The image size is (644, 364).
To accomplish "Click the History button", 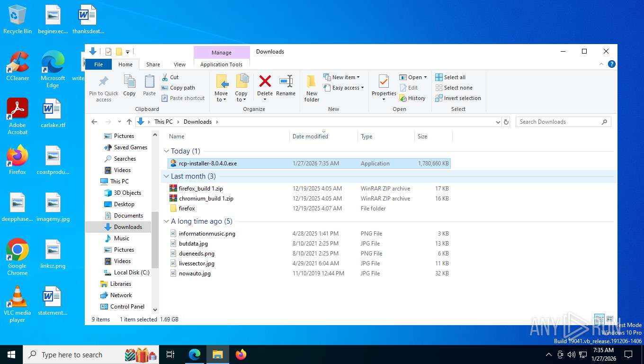I will (412, 98).
